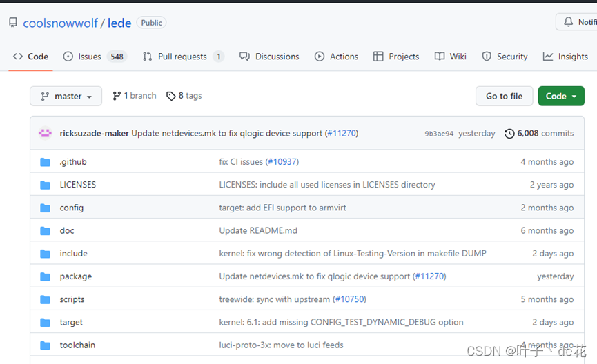Click the Notifications bell button
Screen dimensions: 597x364
pyautogui.click(x=576, y=22)
